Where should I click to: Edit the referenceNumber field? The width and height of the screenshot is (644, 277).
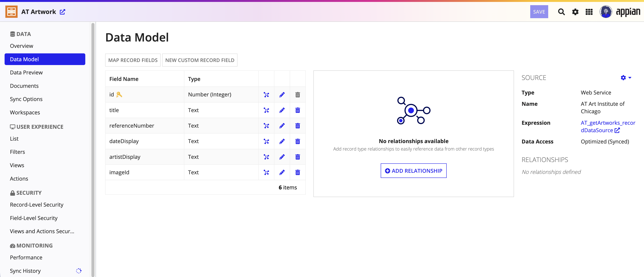tap(282, 126)
